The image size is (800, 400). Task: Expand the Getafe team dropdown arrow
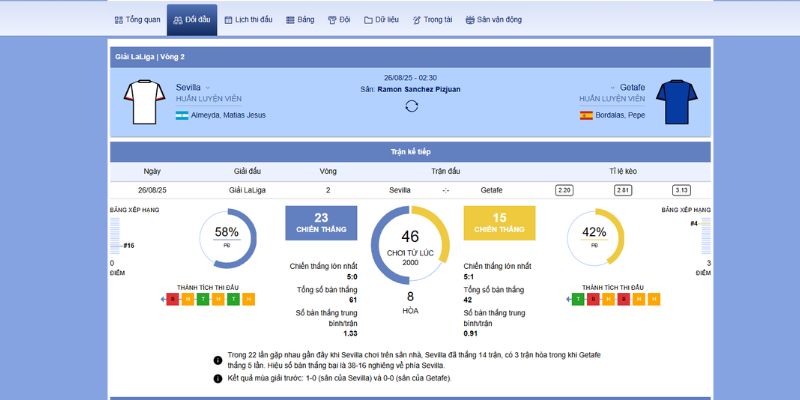pyautogui.click(x=612, y=88)
